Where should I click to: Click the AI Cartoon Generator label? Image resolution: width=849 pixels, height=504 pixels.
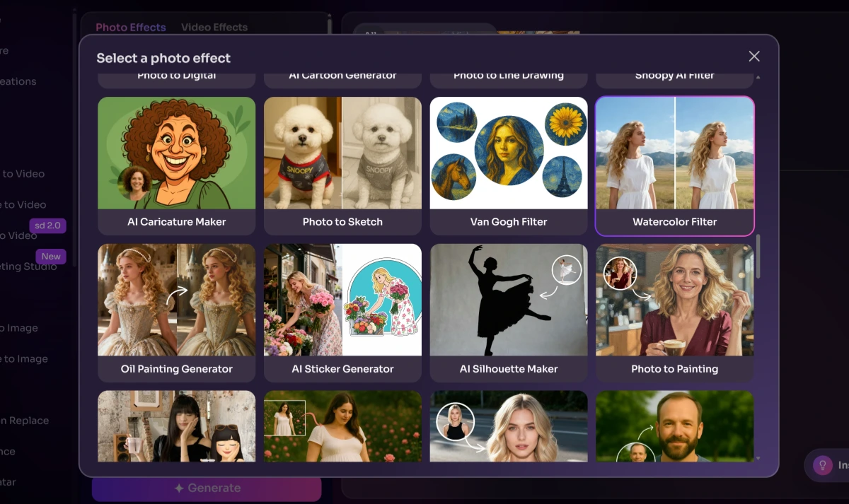pyautogui.click(x=342, y=76)
